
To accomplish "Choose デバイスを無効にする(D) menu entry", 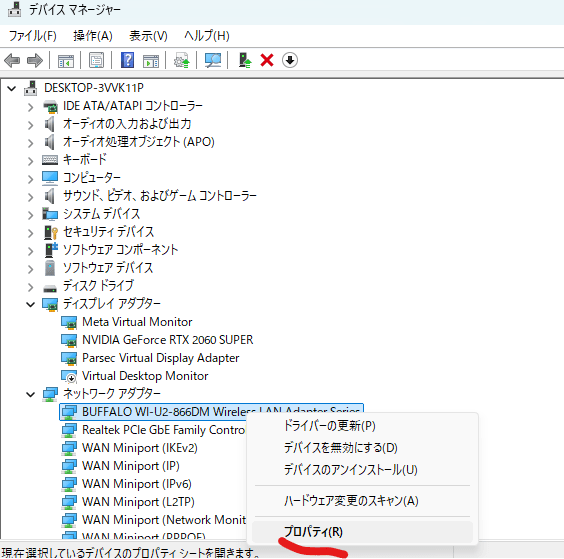I will [363, 448].
